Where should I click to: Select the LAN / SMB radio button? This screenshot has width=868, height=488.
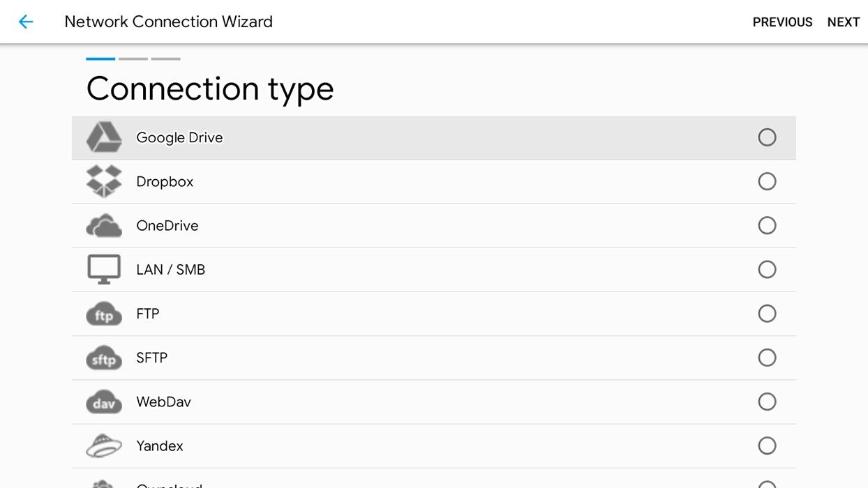[x=767, y=269]
